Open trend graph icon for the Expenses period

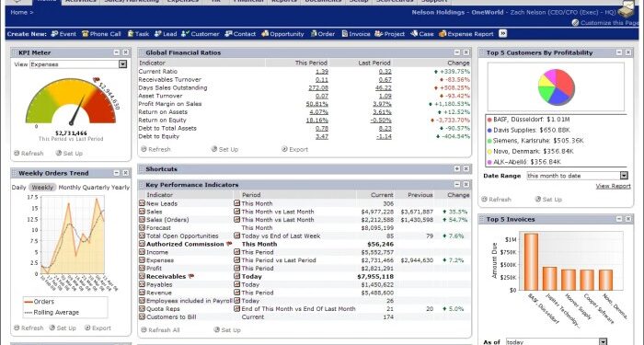pos(237,260)
